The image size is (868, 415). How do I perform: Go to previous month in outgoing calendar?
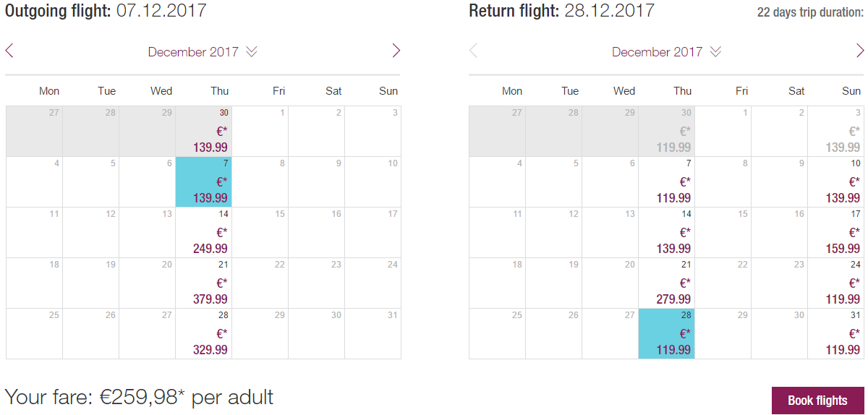[9, 51]
